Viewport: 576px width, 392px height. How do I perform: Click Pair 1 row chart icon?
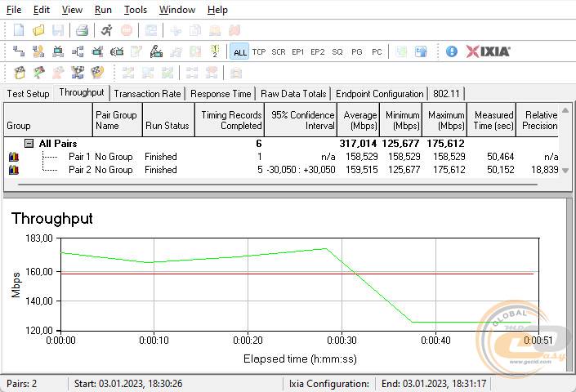click(14, 157)
